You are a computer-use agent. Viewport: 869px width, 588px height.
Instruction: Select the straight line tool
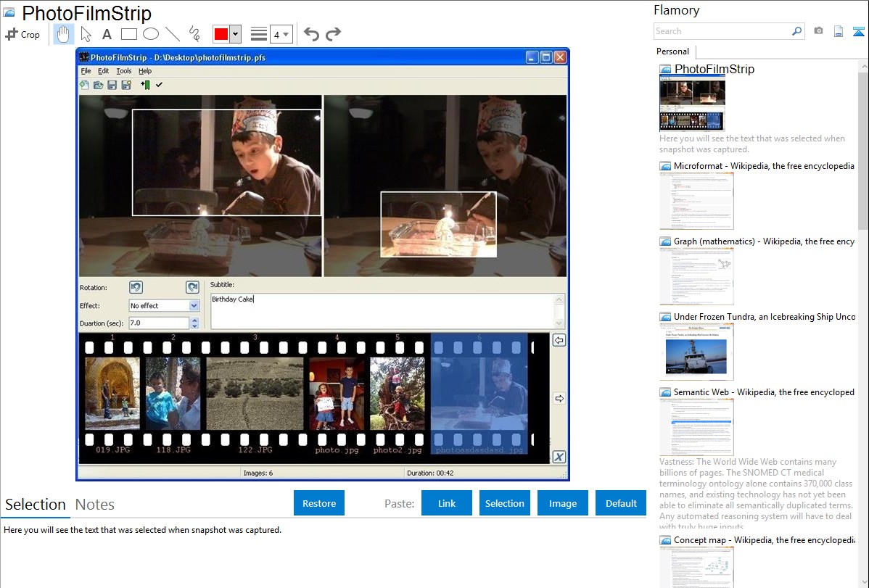tap(173, 34)
